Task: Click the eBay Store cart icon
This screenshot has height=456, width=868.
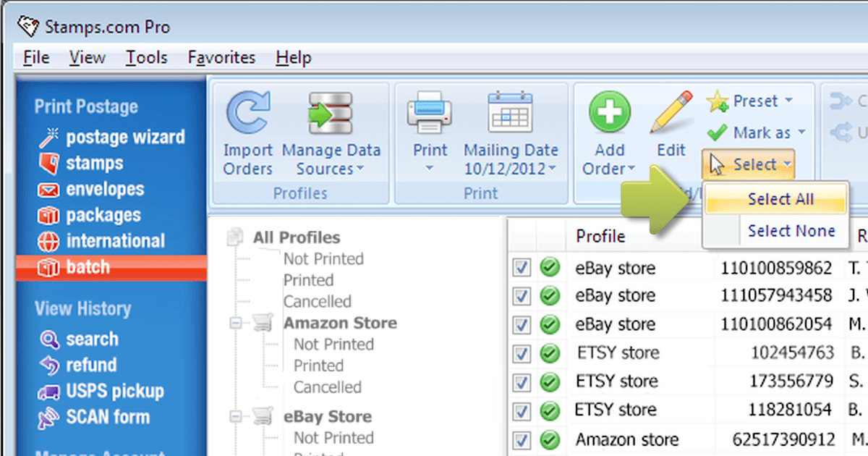Action: click(x=263, y=417)
